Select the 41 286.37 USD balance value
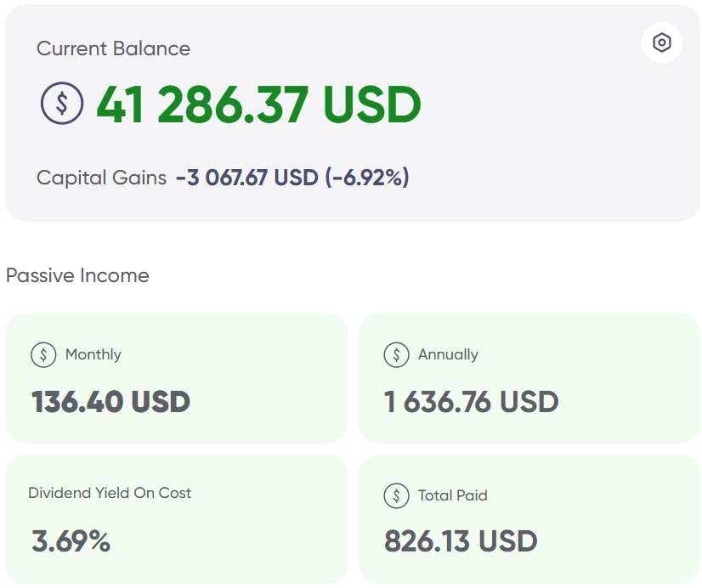 point(258,105)
